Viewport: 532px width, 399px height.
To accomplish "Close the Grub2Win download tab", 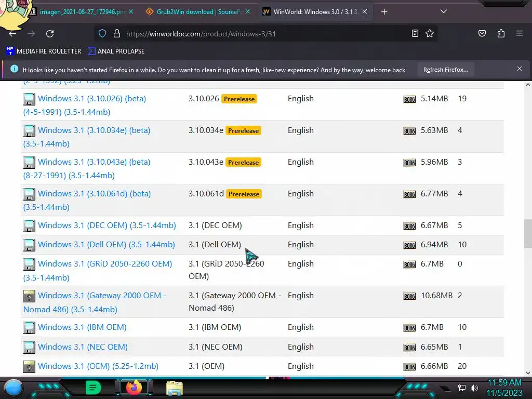I will tap(248, 11).
